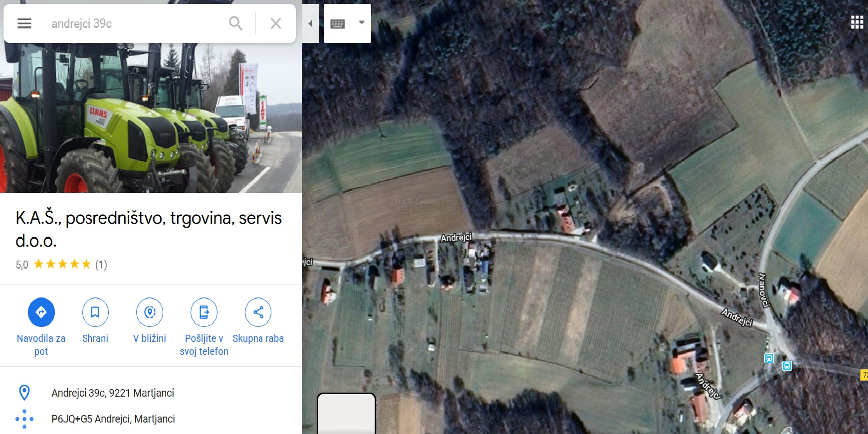Share the place via Skupna raba

pyautogui.click(x=258, y=312)
